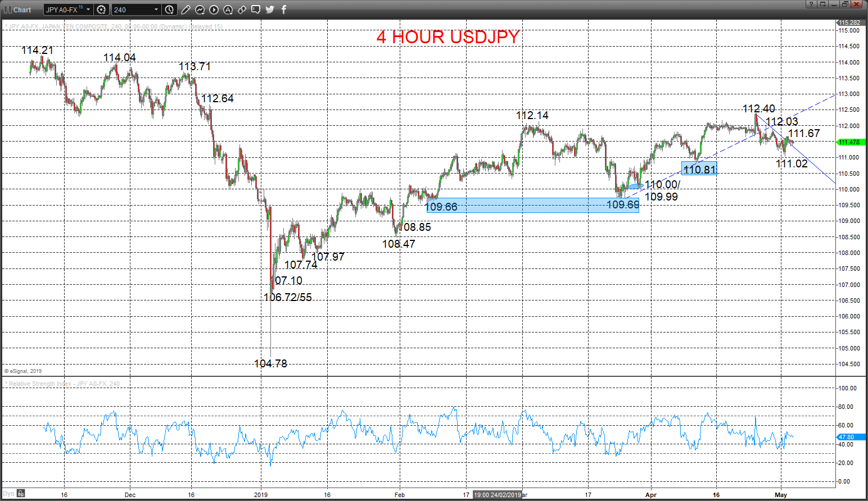Screen dimensions: 868x501
Task: Share chart via Facebook icon
Action: point(284,10)
